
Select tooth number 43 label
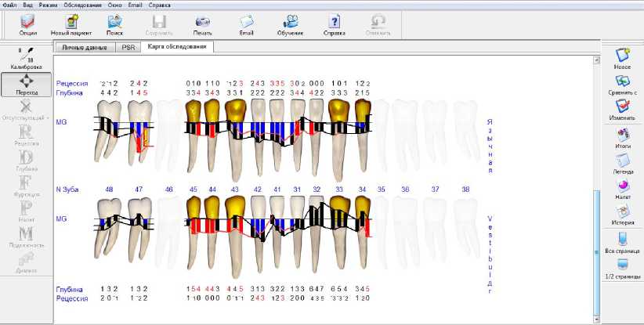(x=235, y=190)
